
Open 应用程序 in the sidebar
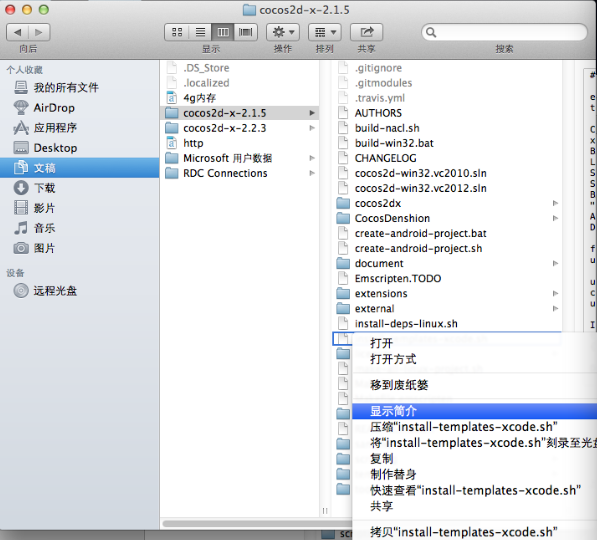[x=80, y=128]
